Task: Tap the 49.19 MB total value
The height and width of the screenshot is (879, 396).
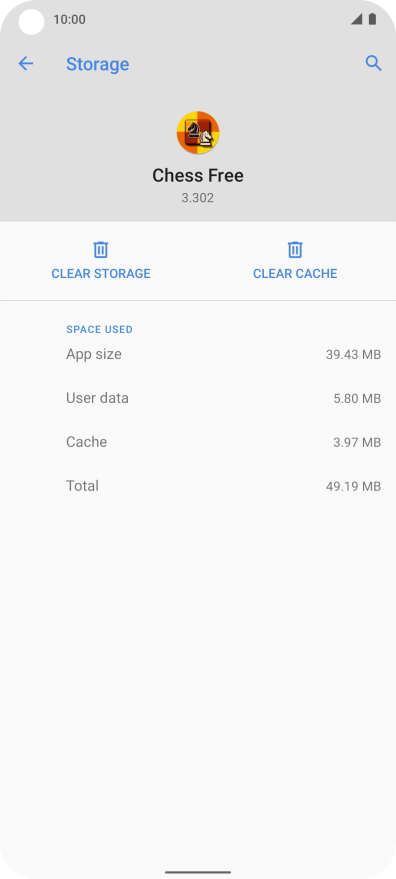Action: (353, 486)
